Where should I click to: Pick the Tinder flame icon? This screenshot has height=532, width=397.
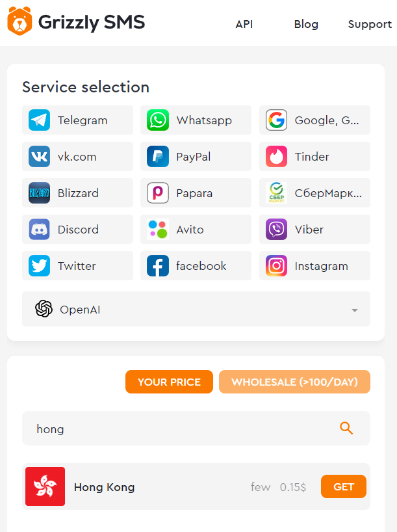tap(276, 156)
